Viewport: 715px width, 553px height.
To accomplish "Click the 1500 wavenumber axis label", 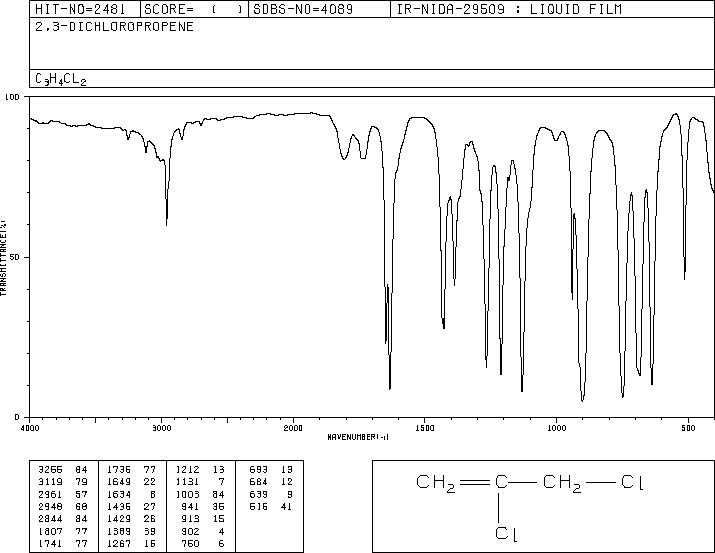I will click(425, 428).
